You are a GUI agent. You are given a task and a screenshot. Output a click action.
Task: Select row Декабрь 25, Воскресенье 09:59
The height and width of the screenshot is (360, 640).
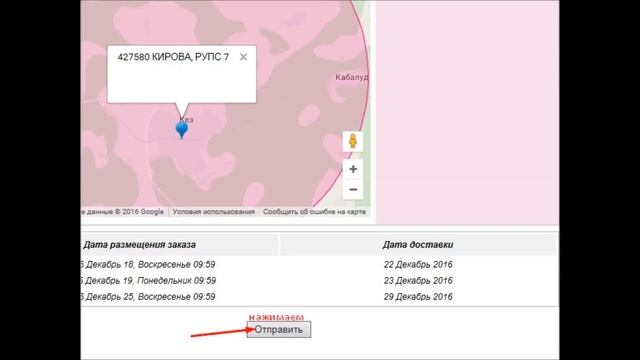click(x=148, y=297)
